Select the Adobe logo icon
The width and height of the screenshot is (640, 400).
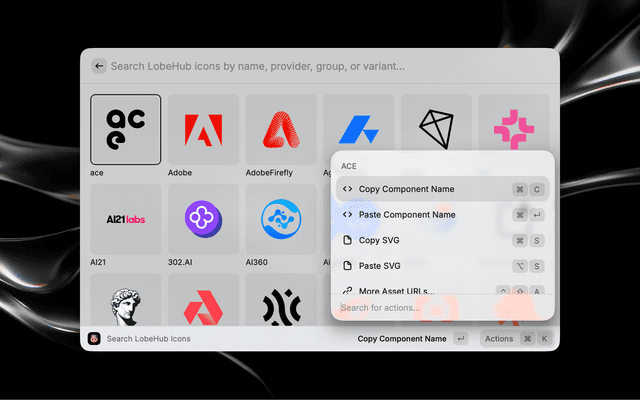tap(202, 129)
